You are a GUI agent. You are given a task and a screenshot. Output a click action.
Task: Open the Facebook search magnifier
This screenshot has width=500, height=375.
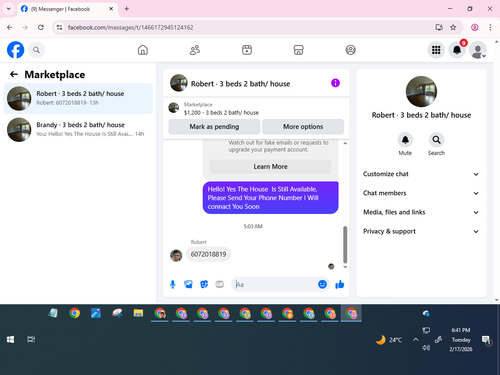[36, 50]
